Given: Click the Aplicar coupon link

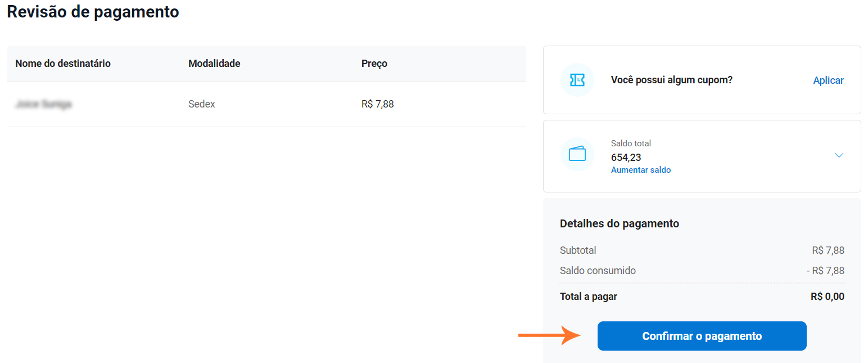Looking at the screenshot, I should pyautogui.click(x=828, y=80).
